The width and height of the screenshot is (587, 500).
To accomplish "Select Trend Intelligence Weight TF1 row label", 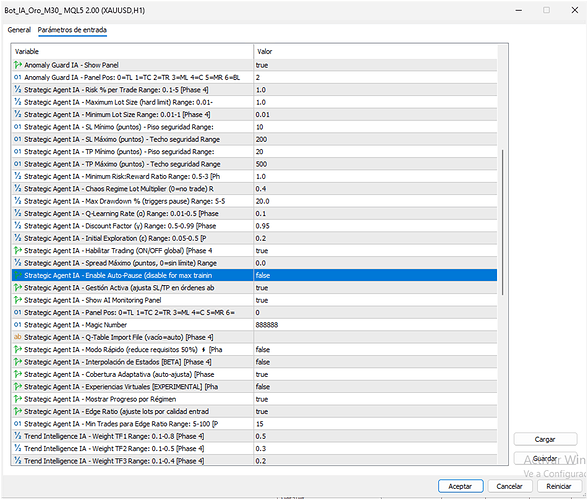I will (114, 436).
